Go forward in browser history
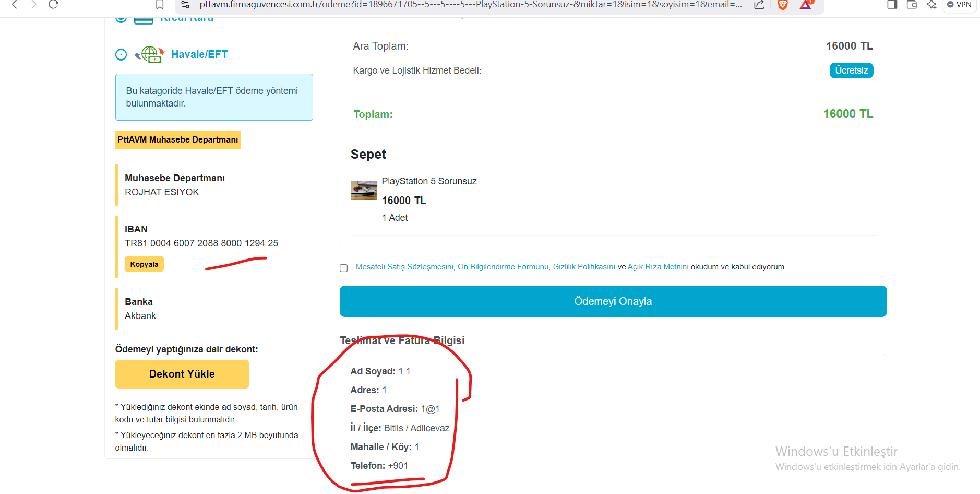The height and width of the screenshot is (494, 980). (34, 5)
